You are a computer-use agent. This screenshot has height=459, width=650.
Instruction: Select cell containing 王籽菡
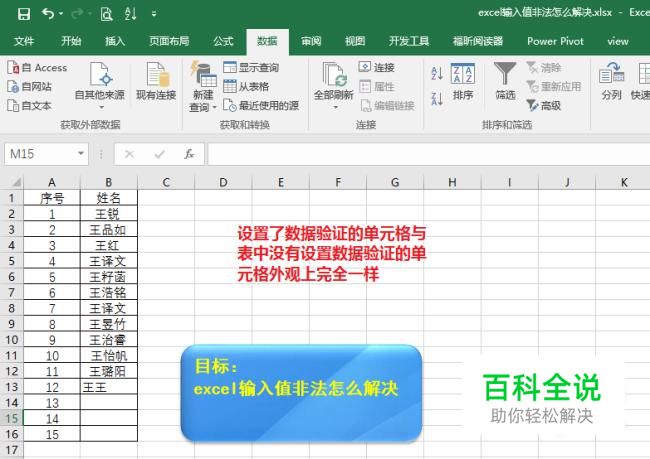pyautogui.click(x=109, y=277)
